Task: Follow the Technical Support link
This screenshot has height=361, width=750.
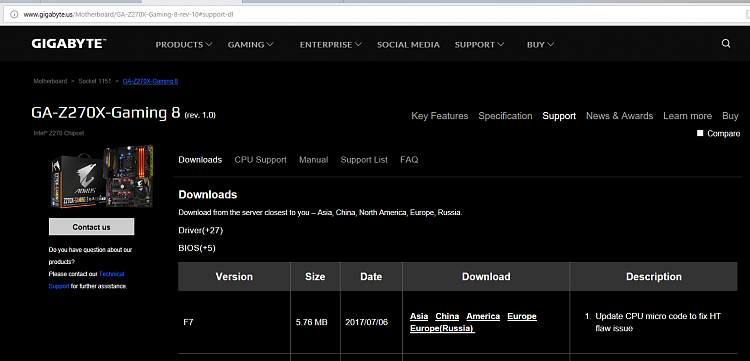Action: coord(86,280)
